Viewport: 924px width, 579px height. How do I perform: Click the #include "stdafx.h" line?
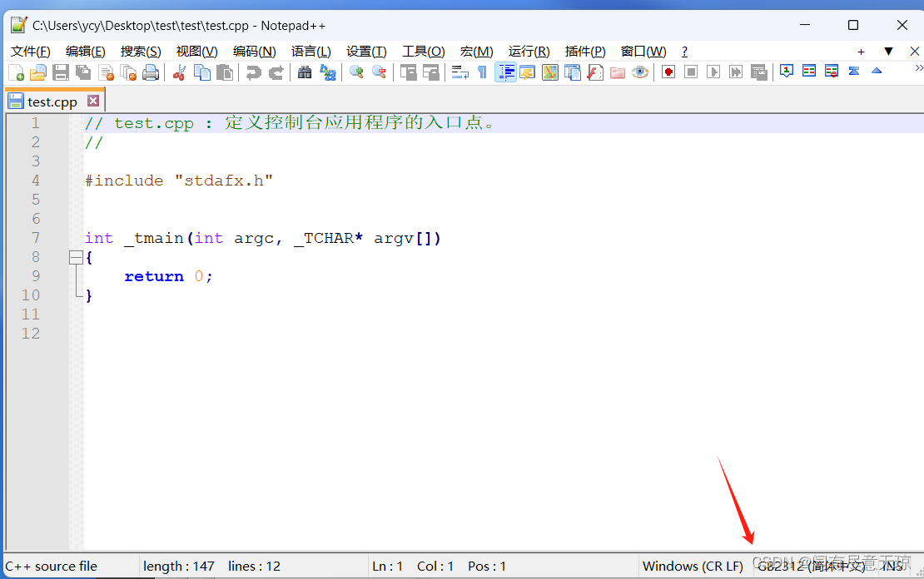point(178,181)
